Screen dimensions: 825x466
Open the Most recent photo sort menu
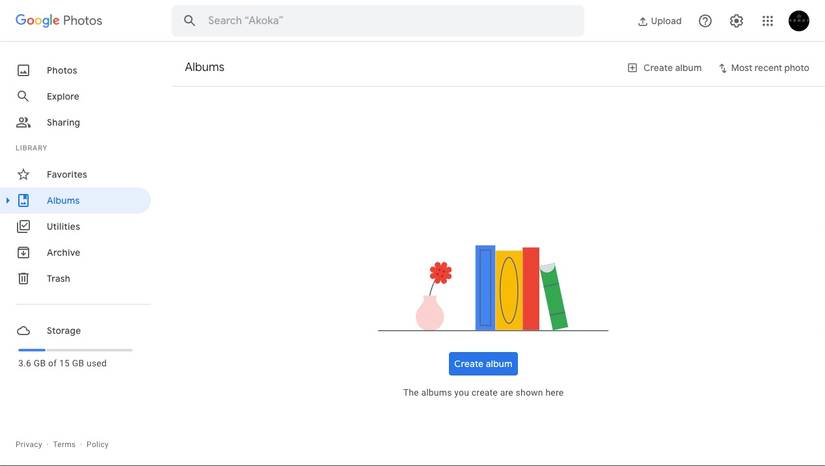764,68
